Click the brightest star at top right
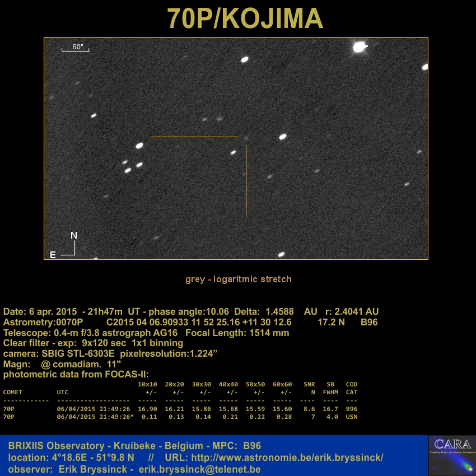Image resolution: width=476 pixels, height=476 pixels. point(359,48)
